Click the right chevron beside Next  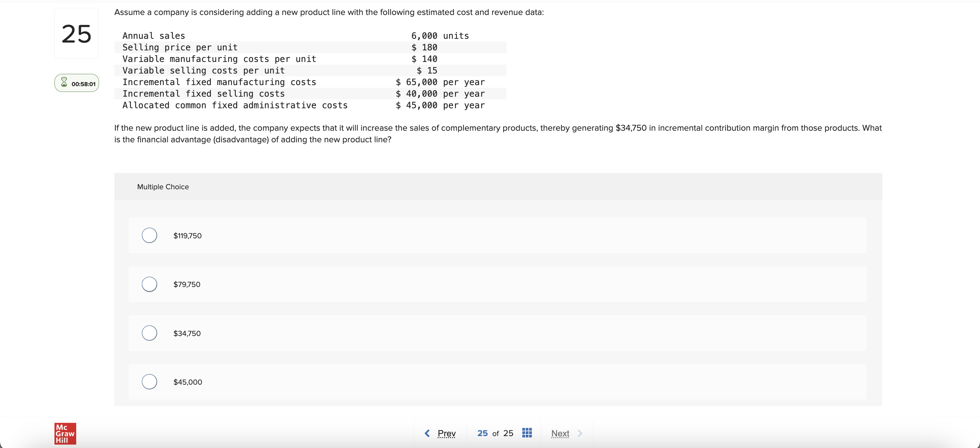pyautogui.click(x=580, y=433)
